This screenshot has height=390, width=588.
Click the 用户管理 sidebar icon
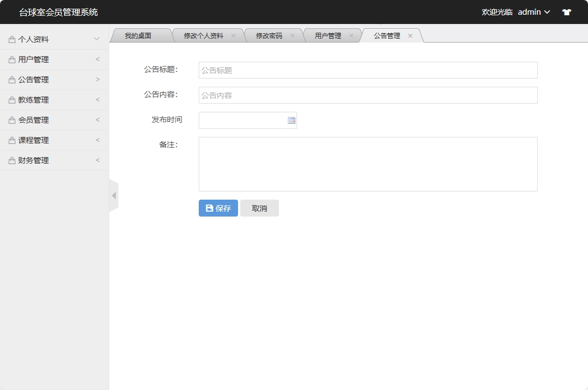(x=12, y=59)
